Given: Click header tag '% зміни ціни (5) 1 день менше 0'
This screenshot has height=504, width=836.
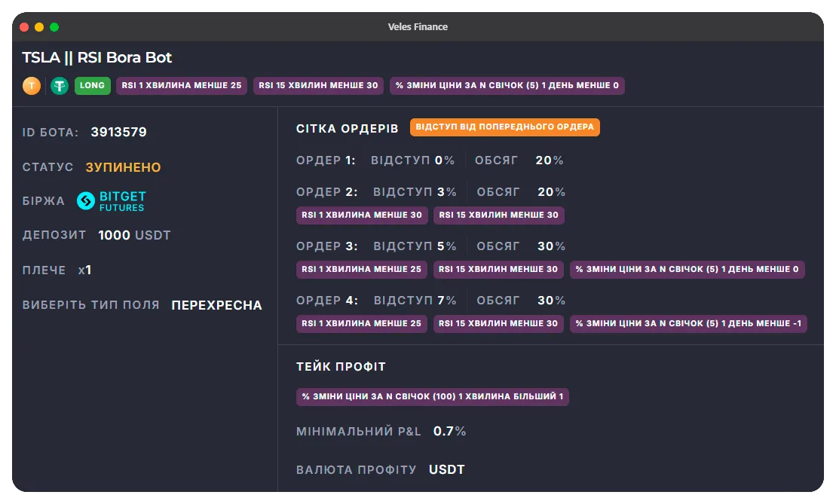Looking at the screenshot, I should 507,86.
